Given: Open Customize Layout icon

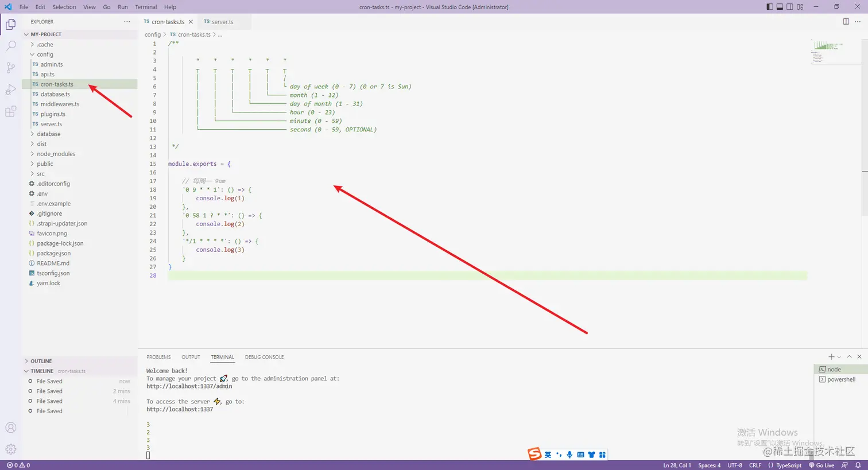Looking at the screenshot, I should (800, 7).
